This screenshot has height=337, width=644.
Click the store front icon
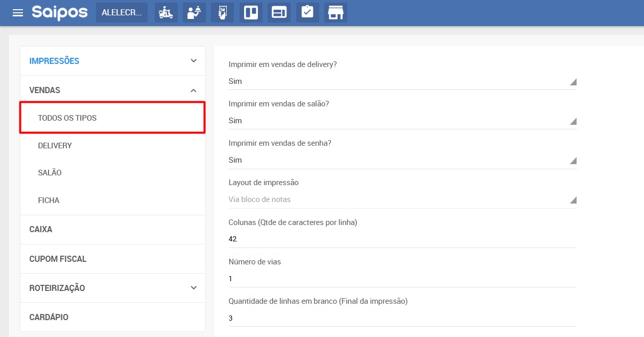click(x=336, y=13)
